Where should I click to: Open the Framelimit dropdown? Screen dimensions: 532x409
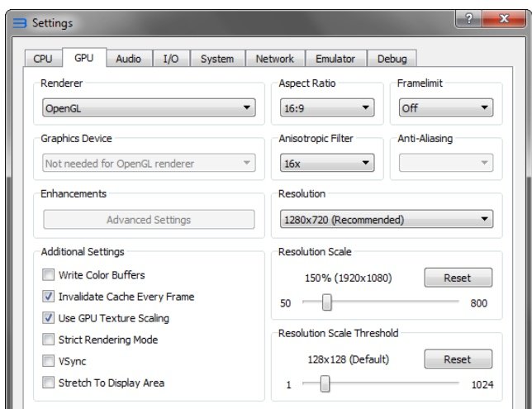tap(445, 107)
